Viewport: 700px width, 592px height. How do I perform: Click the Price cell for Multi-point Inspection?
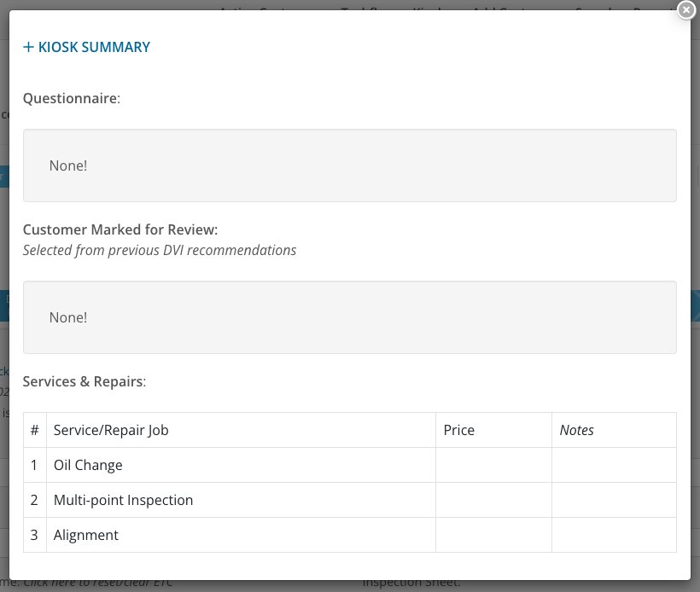[493, 500]
